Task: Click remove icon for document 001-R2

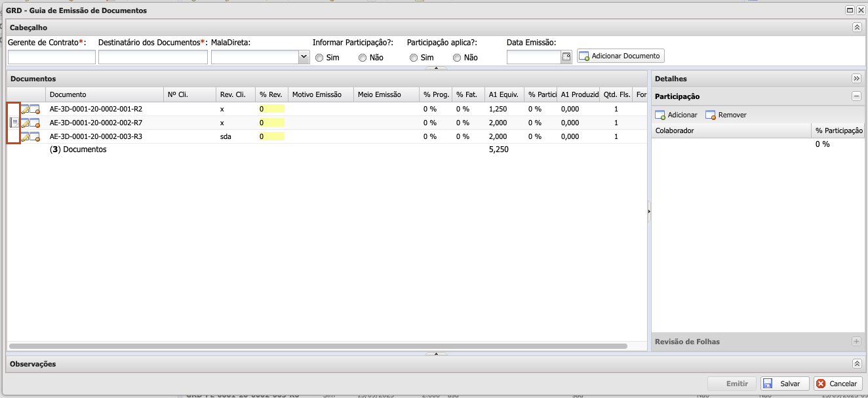Action: 35,109
